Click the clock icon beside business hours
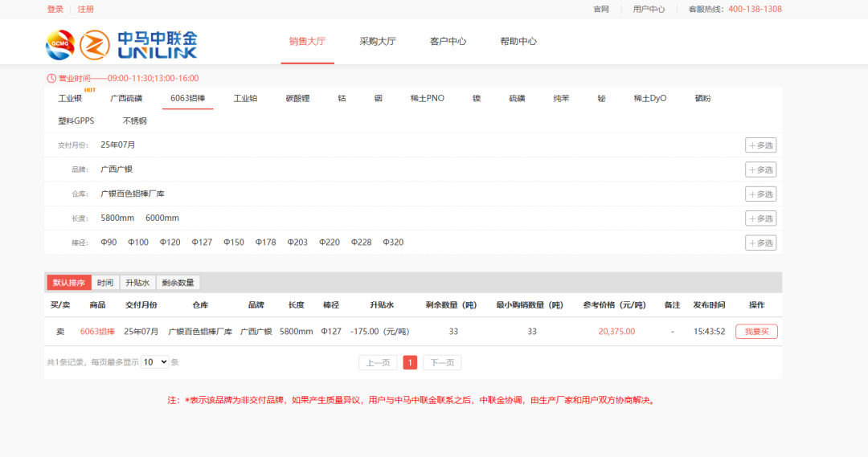 (x=51, y=78)
